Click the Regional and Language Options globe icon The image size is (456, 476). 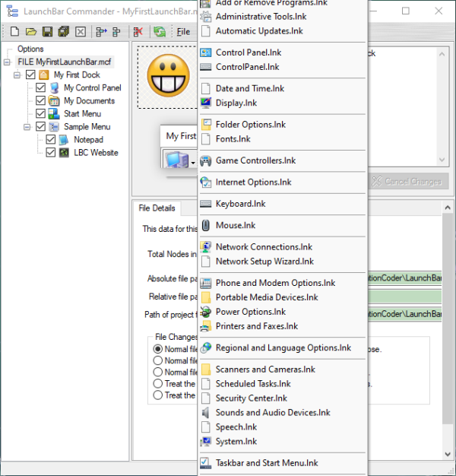tap(206, 348)
